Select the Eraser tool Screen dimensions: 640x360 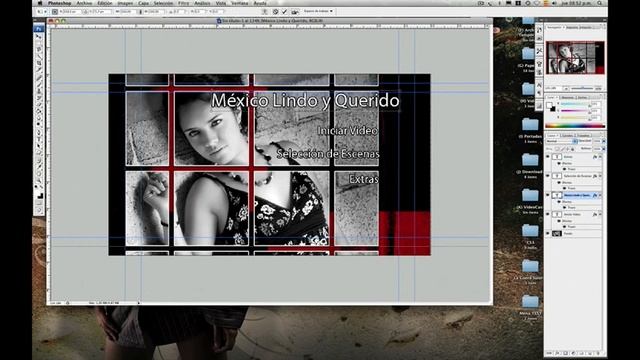click(39, 105)
